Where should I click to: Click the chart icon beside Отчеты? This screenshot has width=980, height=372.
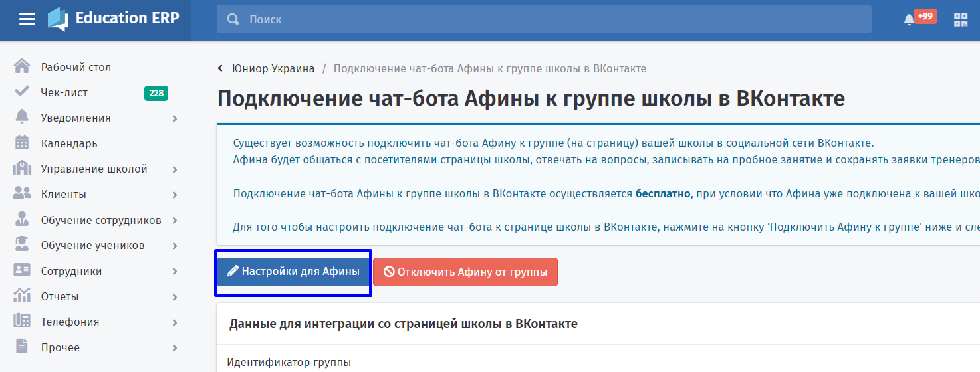click(22, 296)
